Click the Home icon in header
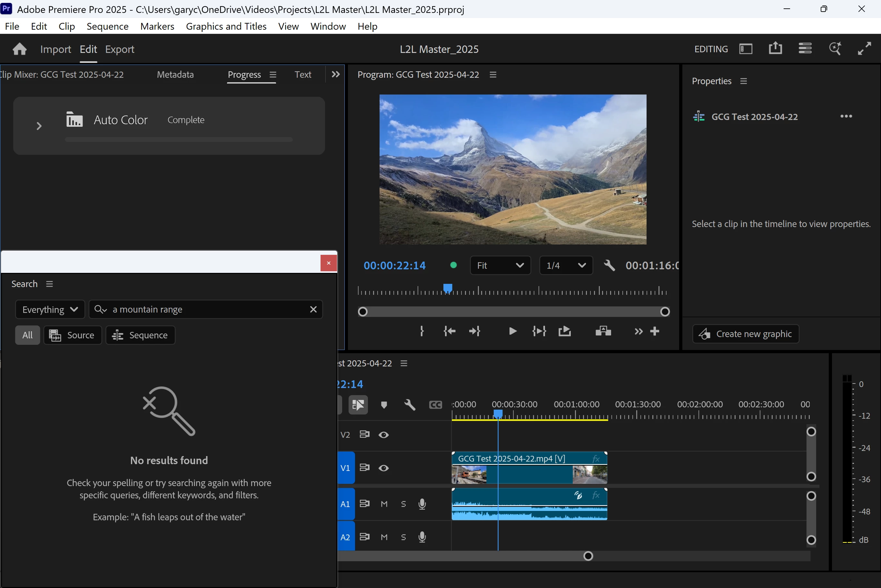The image size is (881, 588). point(19,49)
